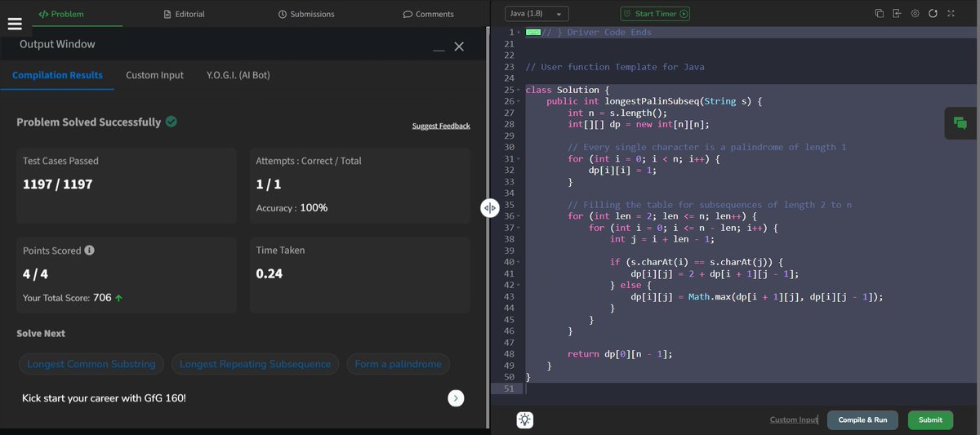This screenshot has width=980, height=435.
Task: Open the Java (1.8) language dropdown
Action: (537, 14)
